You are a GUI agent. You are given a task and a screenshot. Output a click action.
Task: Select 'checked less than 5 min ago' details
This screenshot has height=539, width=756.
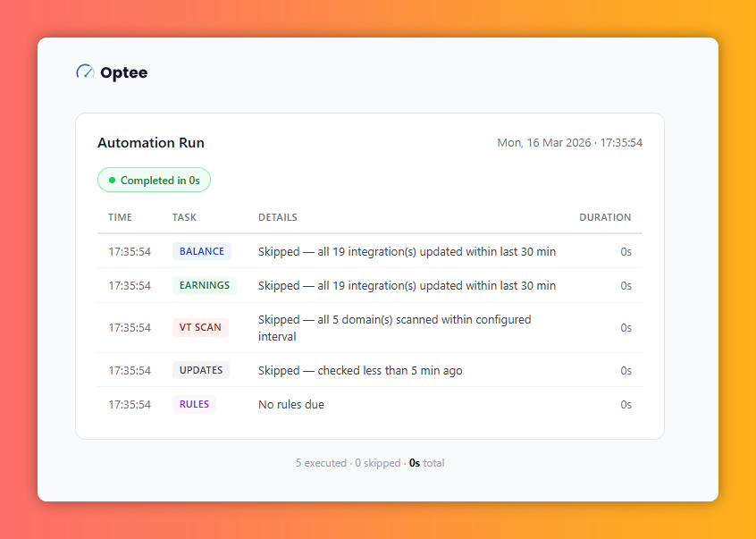[360, 371]
